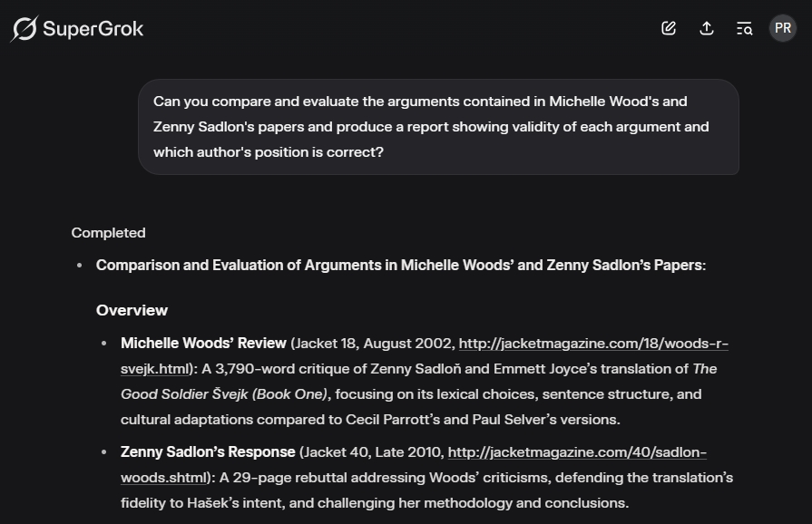Expand the Completed status label
Viewport: 812px width, 524px height.
pos(108,233)
